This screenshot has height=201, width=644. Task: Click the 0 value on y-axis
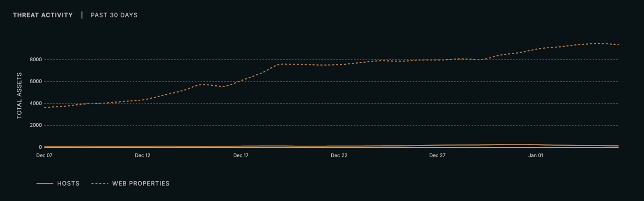pos(40,147)
